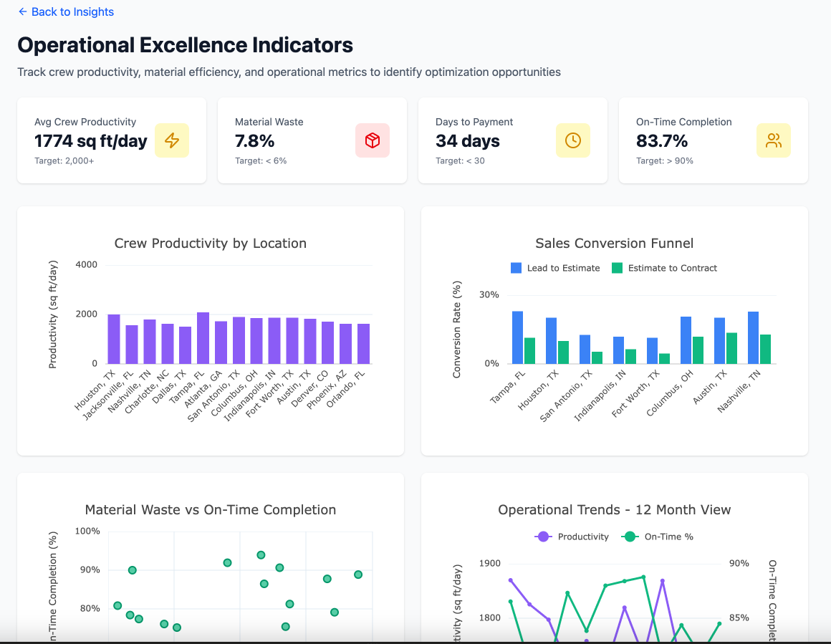Click the back arrow icon next to Back to Insights
This screenshot has width=831, height=644.
(21, 11)
